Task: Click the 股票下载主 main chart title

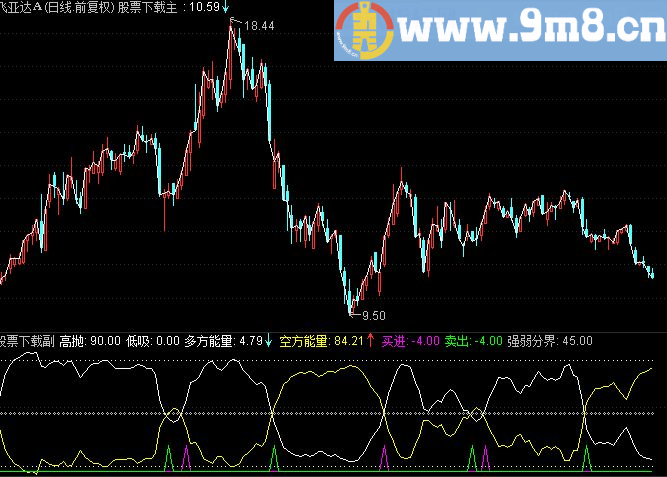Action: pos(147,7)
